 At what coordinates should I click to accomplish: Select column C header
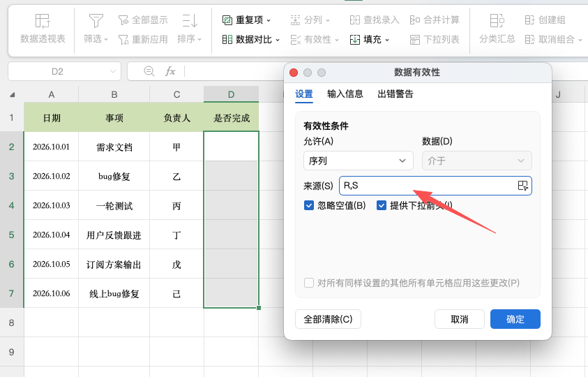(x=176, y=95)
